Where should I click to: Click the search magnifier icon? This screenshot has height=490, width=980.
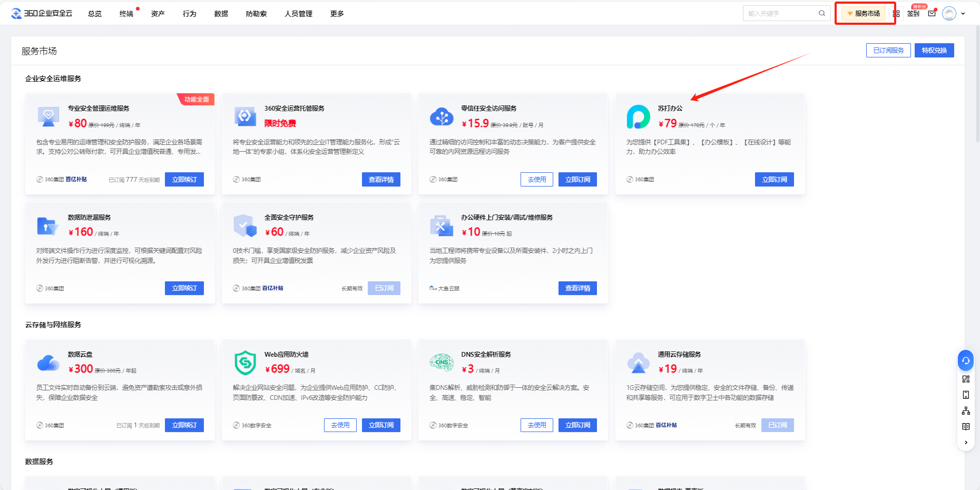click(822, 13)
